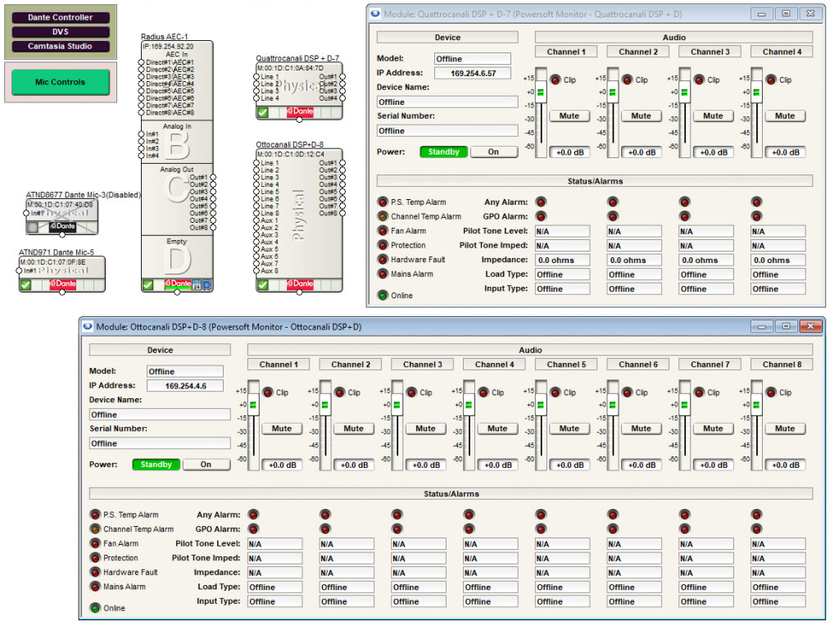Click the Online LED in Quattrocanali window
This screenshot has width=839, height=644.
point(383,295)
